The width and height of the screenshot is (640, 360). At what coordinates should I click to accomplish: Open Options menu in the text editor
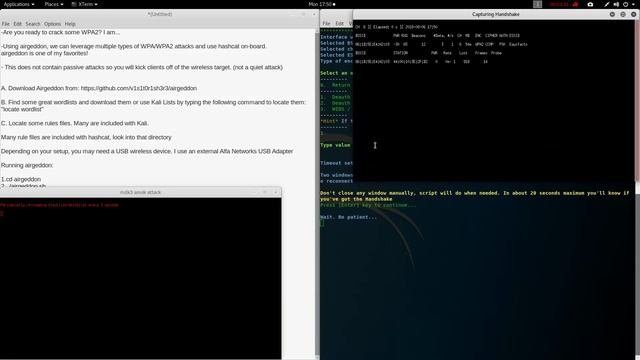(x=52, y=24)
